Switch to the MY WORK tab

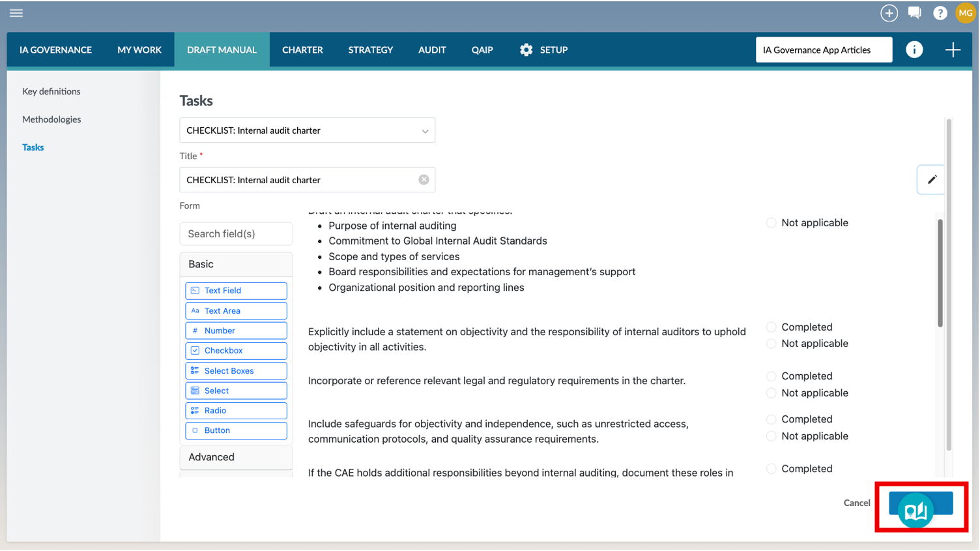coord(139,50)
